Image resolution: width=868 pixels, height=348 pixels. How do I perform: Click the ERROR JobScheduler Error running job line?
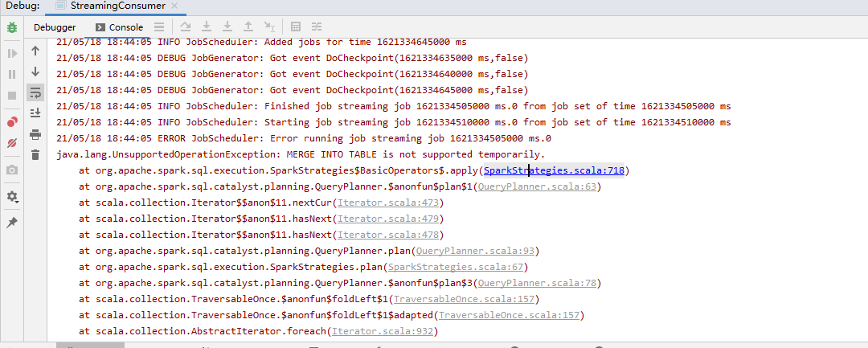[304, 138]
